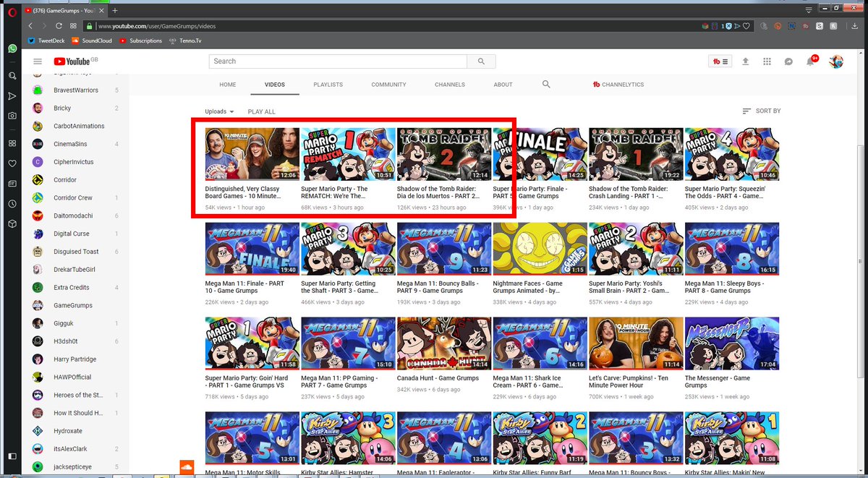
Task: Switch to the COMMUNITY tab
Action: [388, 85]
